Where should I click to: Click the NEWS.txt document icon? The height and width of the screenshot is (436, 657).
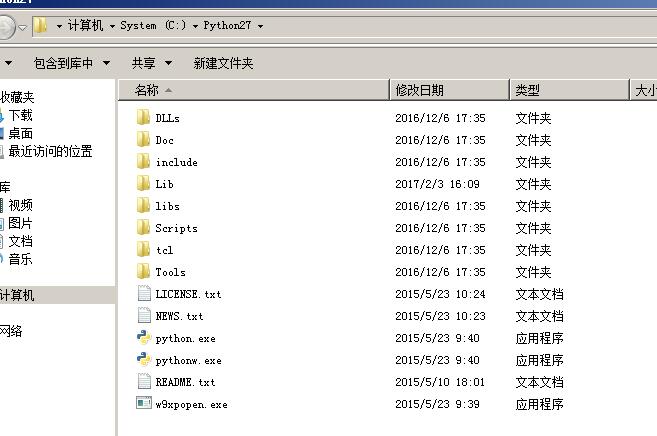144,315
